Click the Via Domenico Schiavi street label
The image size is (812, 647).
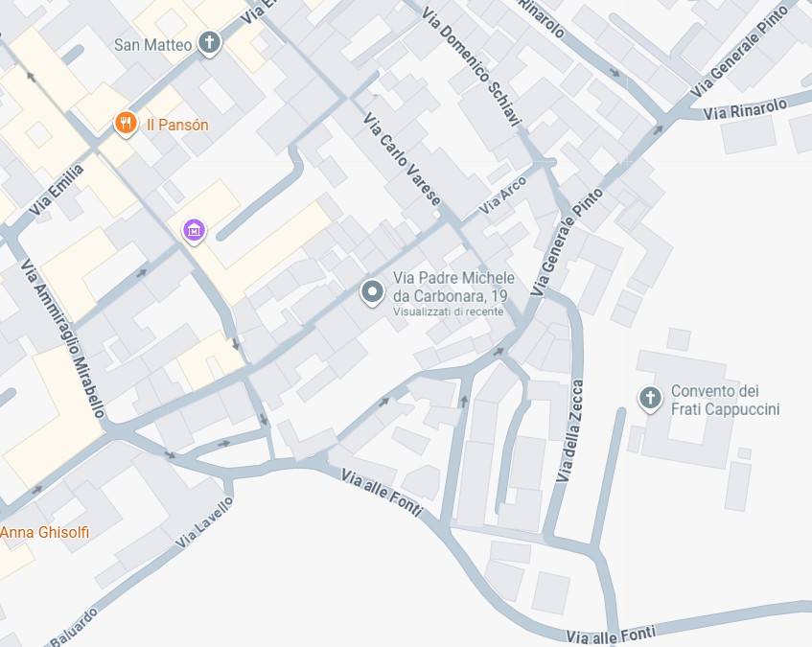[x=470, y=66]
